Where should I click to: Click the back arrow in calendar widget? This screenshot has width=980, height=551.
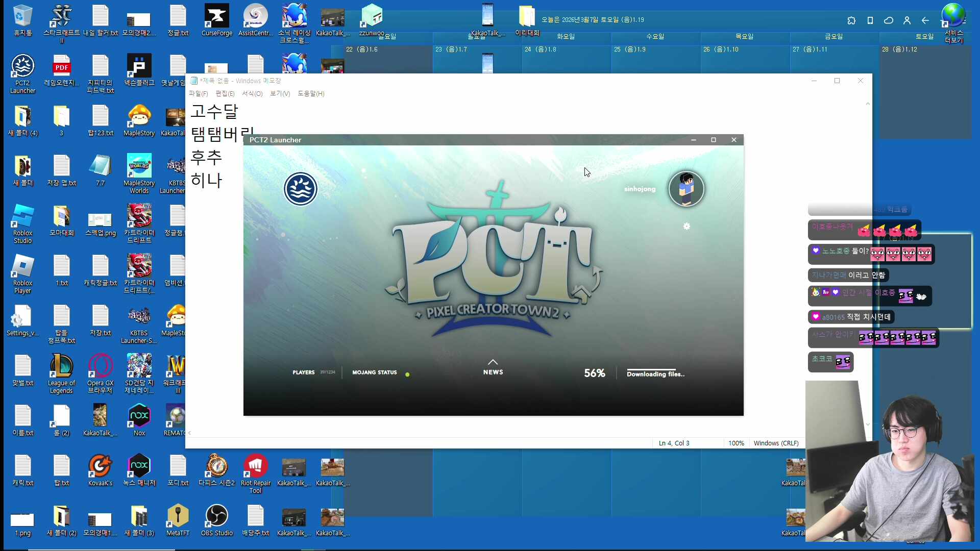(925, 20)
